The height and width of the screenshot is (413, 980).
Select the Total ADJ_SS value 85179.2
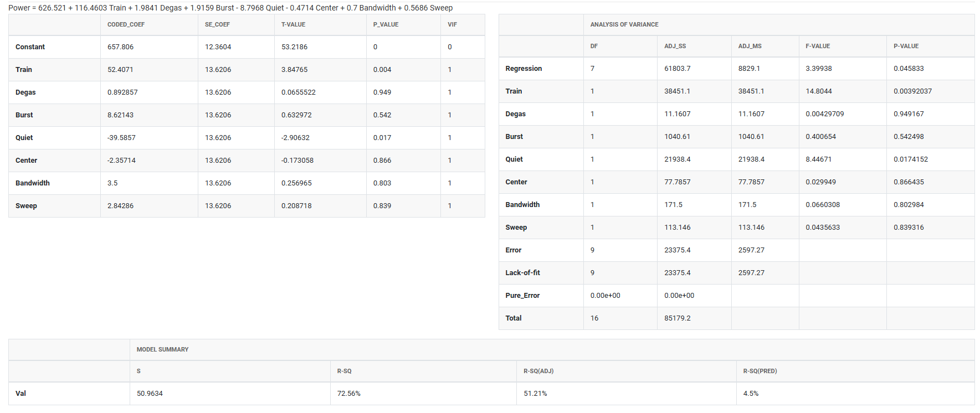click(x=677, y=318)
